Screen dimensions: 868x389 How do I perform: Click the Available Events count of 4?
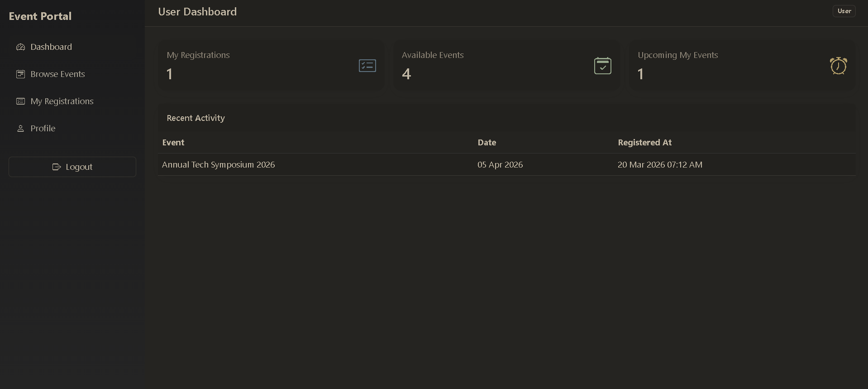point(406,74)
